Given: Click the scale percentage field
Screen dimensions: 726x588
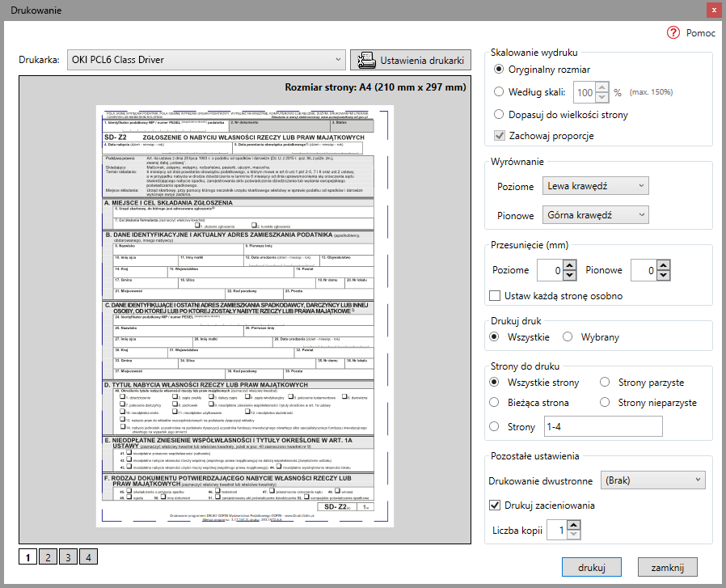Looking at the screenshot, I should pos(585,93).
